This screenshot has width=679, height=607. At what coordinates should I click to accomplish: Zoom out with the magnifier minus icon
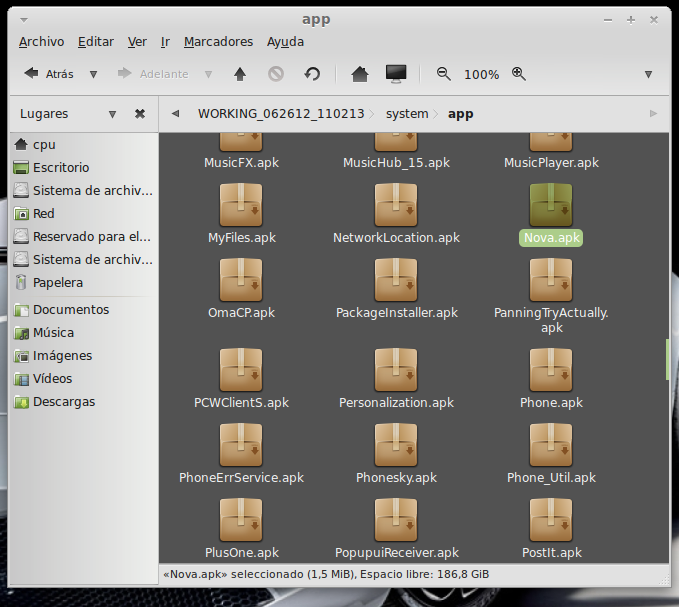[443, 74]
